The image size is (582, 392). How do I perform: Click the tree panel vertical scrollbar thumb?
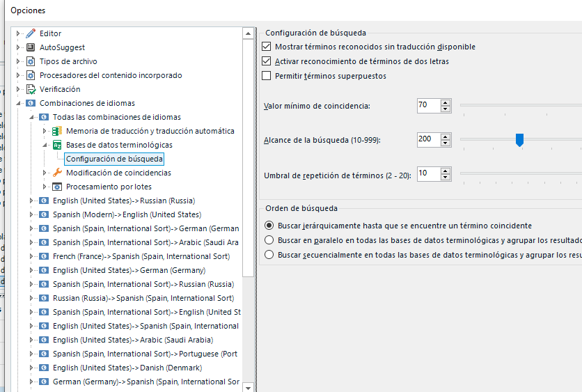click(248, 157)
